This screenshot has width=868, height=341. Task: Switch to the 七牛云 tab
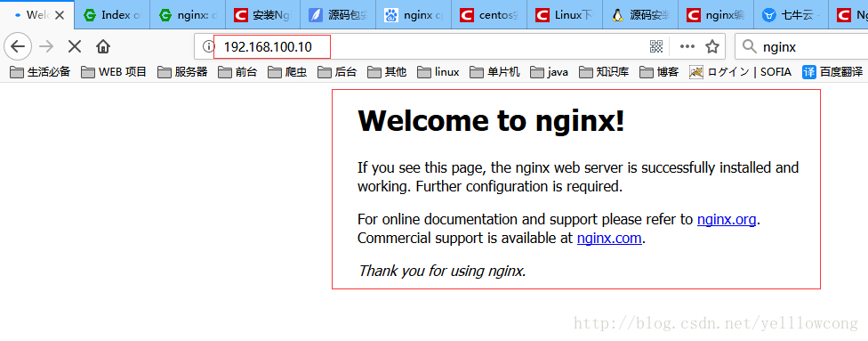pyautogui.click(x=790, y=15)
